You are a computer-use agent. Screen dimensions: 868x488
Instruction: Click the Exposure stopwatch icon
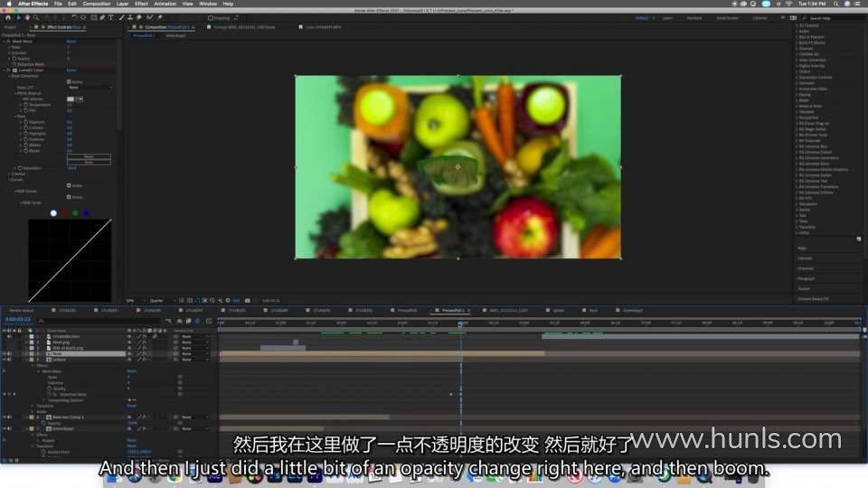pos(25,122)
